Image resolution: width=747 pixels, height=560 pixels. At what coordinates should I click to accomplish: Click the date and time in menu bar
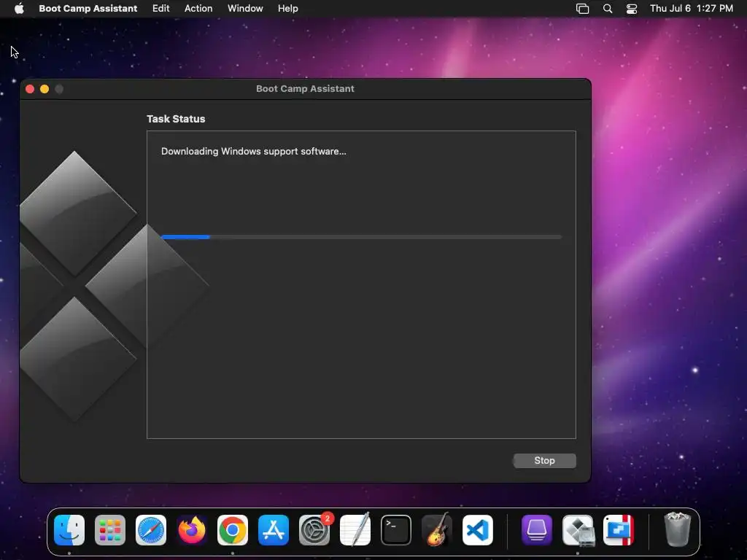coord(692,9)
